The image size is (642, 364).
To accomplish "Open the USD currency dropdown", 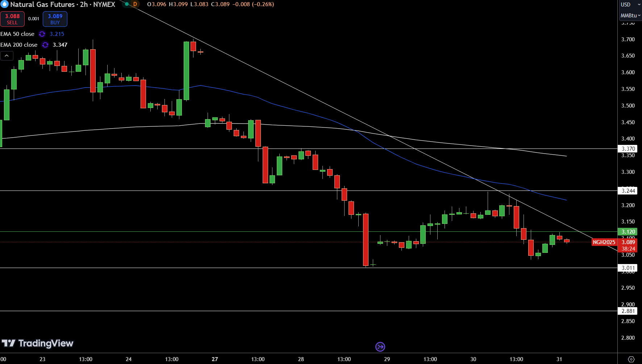I will [630, 5].
